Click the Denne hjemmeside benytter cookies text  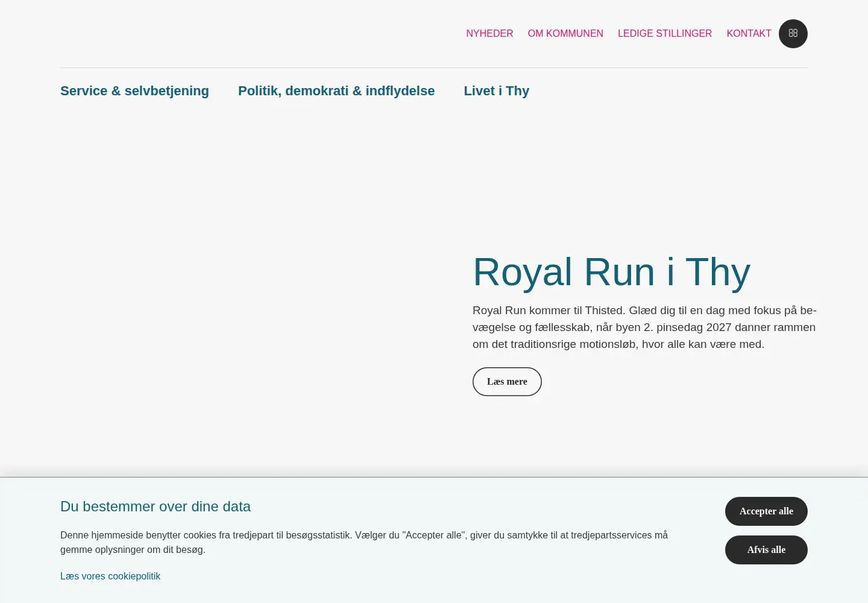click(364, 543)
